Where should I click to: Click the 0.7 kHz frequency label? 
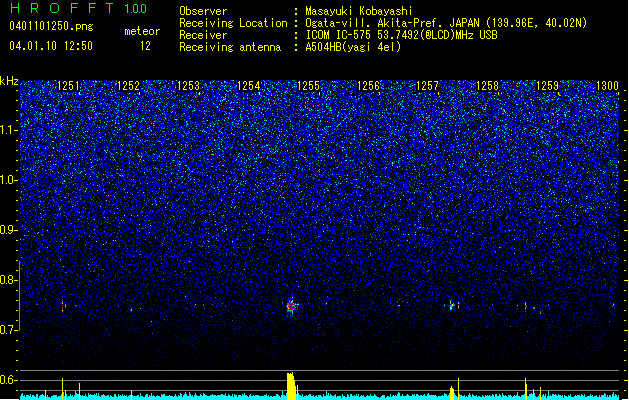point(9,330)
